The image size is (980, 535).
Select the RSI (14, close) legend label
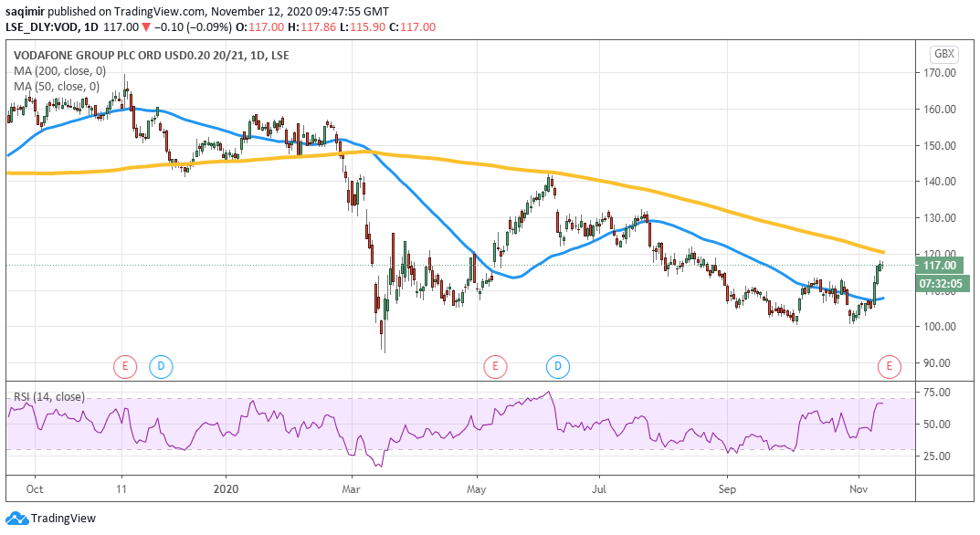point(48,397)
